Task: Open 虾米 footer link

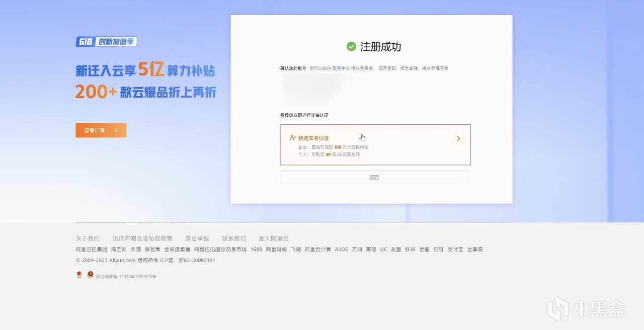Action: point(410,250)
